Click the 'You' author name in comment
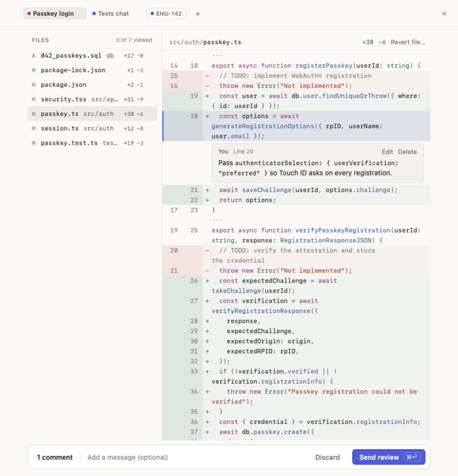Screen dimensions: 458x476 click(x=223, y=152)
